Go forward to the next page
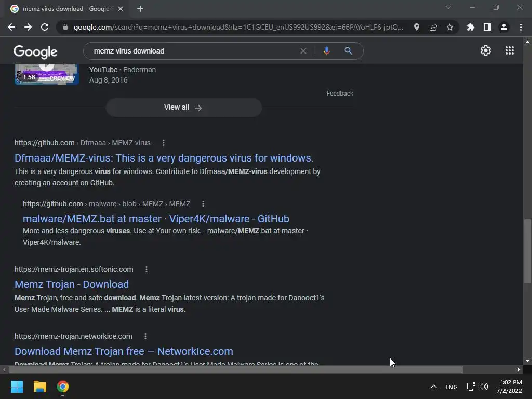Screen dimensions: 532x399 (28, 27)
